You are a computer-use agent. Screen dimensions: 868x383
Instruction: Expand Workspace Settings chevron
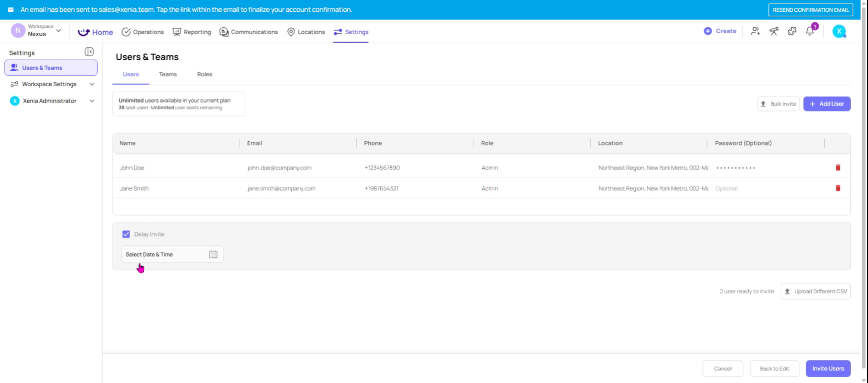pos(92,84)
